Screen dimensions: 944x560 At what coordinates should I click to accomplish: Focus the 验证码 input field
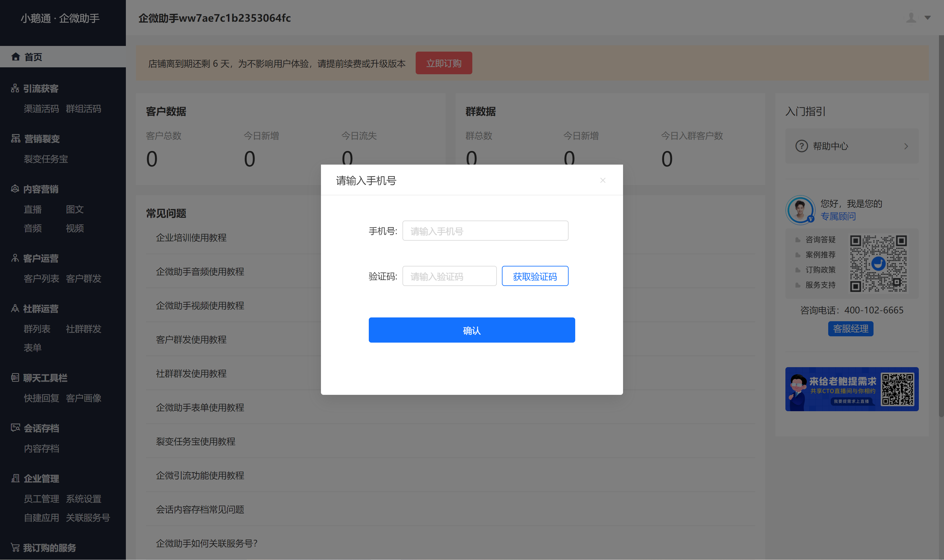tap(450, 276)
